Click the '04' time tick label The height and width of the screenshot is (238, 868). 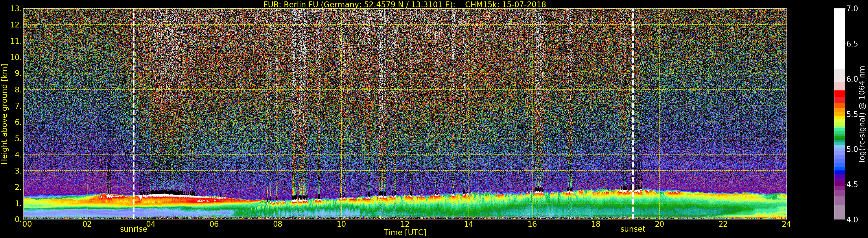point(151,224)
